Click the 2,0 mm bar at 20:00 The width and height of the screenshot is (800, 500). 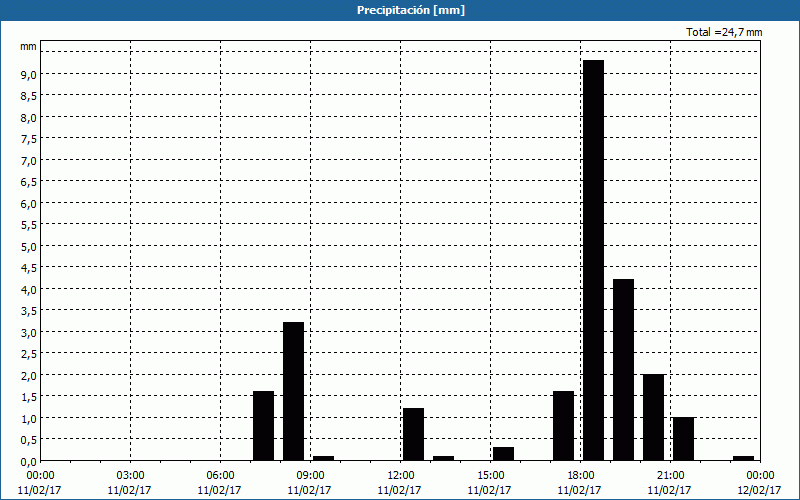click(654, 417)
